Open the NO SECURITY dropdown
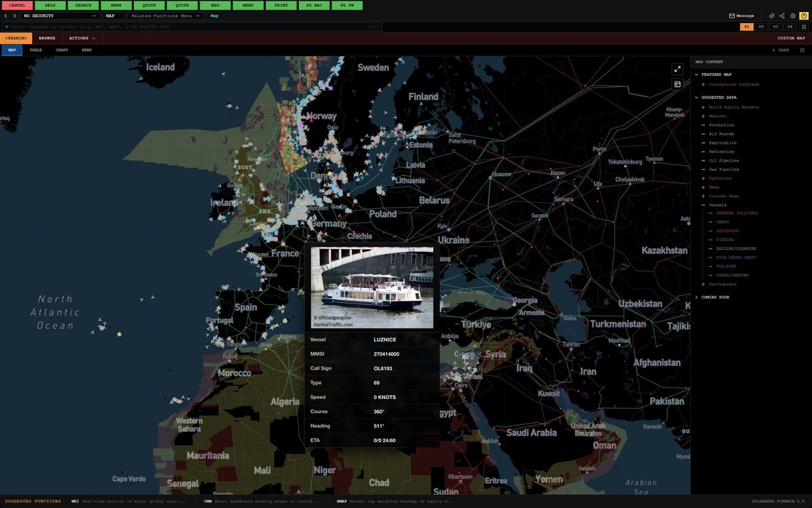This screenshot has width=812, height=508. click(60, 16)
